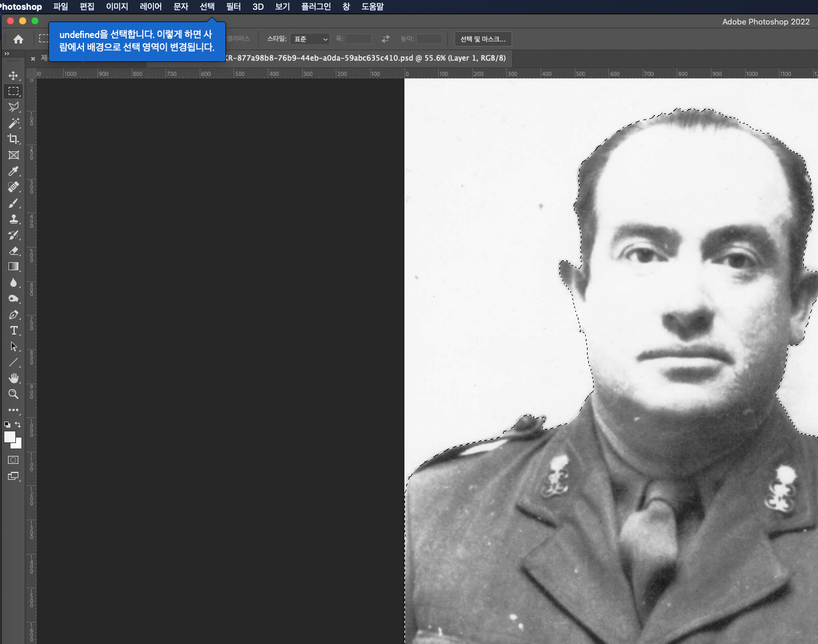Select the Zoom magnifier tool
The width and height of the screenshot is (818, 644).
13,394
